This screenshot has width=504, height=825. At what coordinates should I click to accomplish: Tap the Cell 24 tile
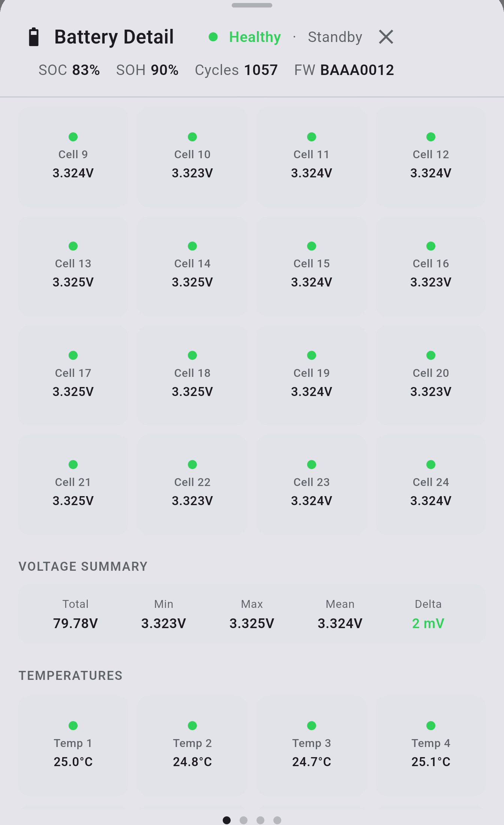(431, 485)
